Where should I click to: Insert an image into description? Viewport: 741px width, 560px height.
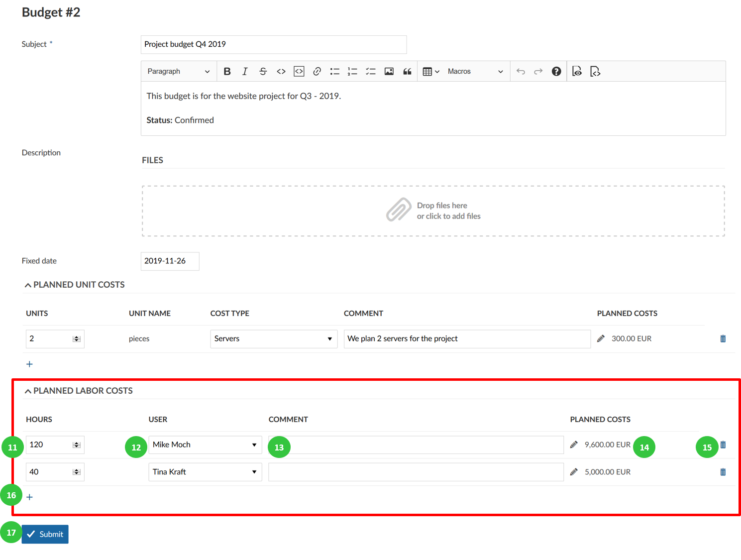click(389, 71)
